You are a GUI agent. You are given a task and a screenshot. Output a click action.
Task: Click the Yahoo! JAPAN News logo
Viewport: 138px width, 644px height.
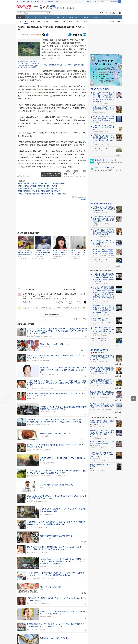point(27,7)
